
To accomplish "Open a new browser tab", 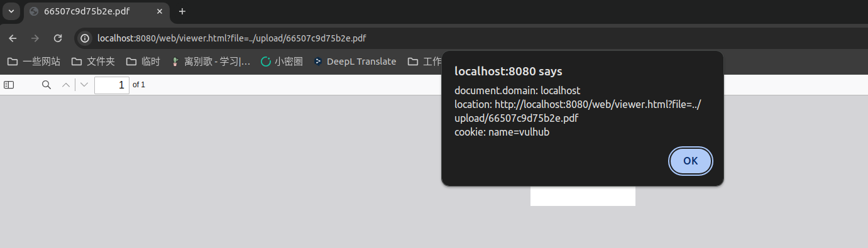I will tap(182, 11).
